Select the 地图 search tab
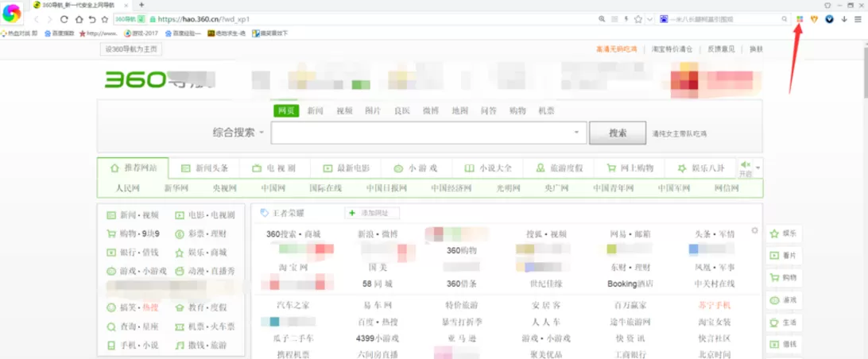 459,110
